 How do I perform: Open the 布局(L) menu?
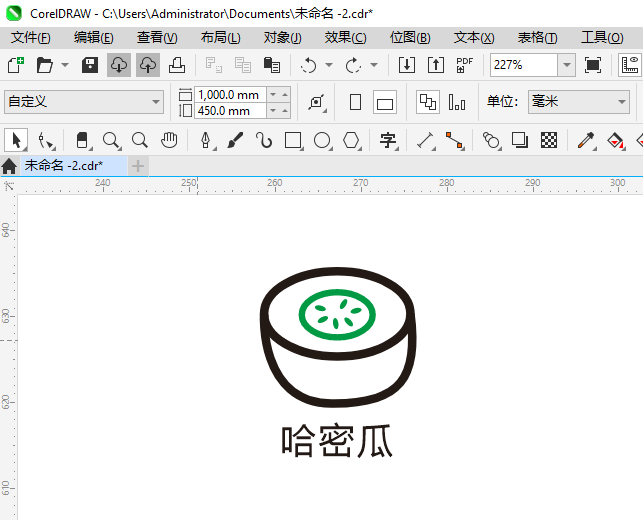tap(221, 38)
